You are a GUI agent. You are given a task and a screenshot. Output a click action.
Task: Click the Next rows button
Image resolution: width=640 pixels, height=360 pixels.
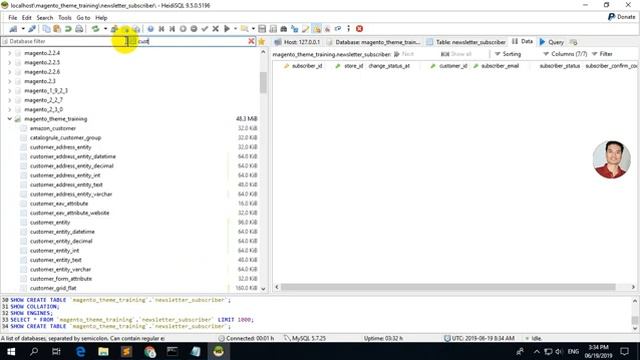coord(404,54)
